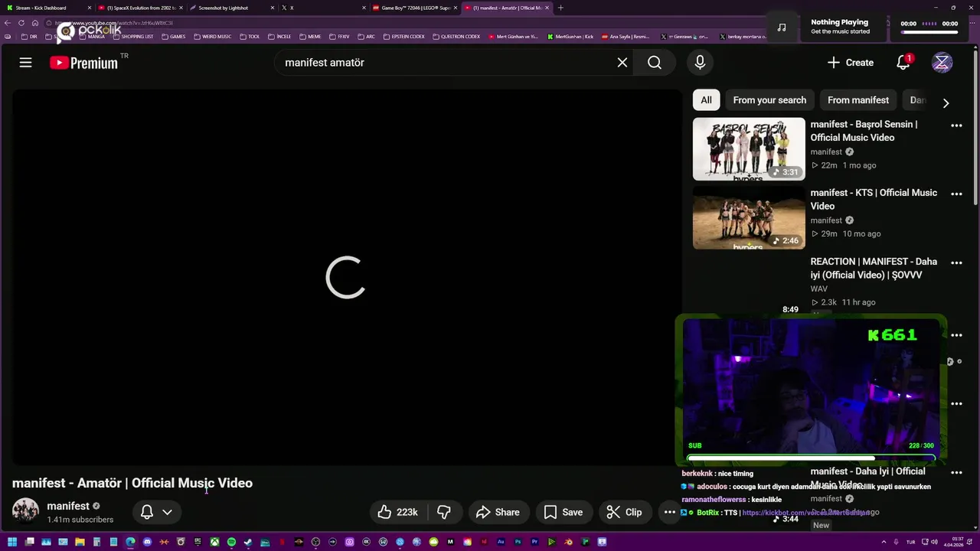Image resolution: width=980 pixels, height=551 pixels.
Task: Open the Başrol Sensin video thumbnail
Action: 749,148
